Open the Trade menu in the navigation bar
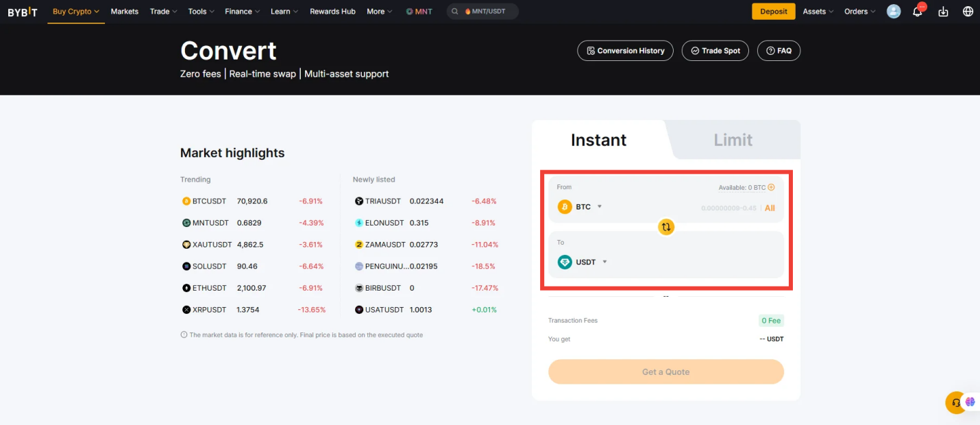 pyautogui.click(x=162, y=11)
